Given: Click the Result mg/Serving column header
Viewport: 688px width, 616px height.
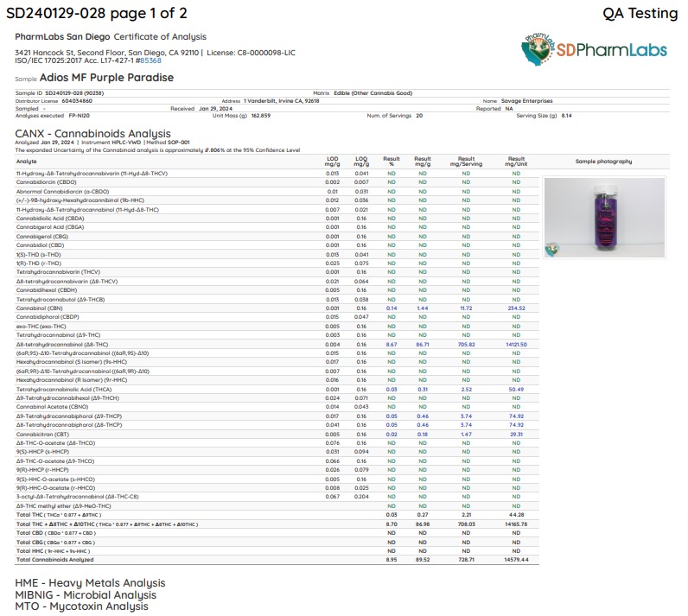Looking at the screenshot, I should (x=466, y=162).
